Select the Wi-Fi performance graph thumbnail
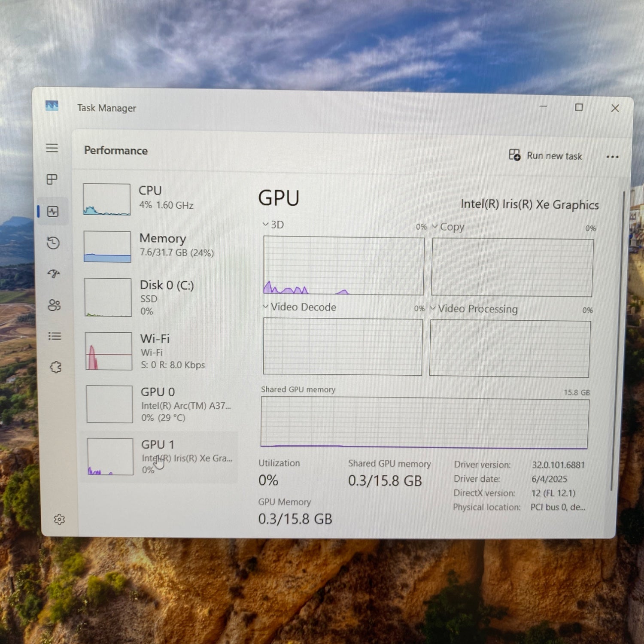Viewport: 644px width, 644px height. click(109, 351)
